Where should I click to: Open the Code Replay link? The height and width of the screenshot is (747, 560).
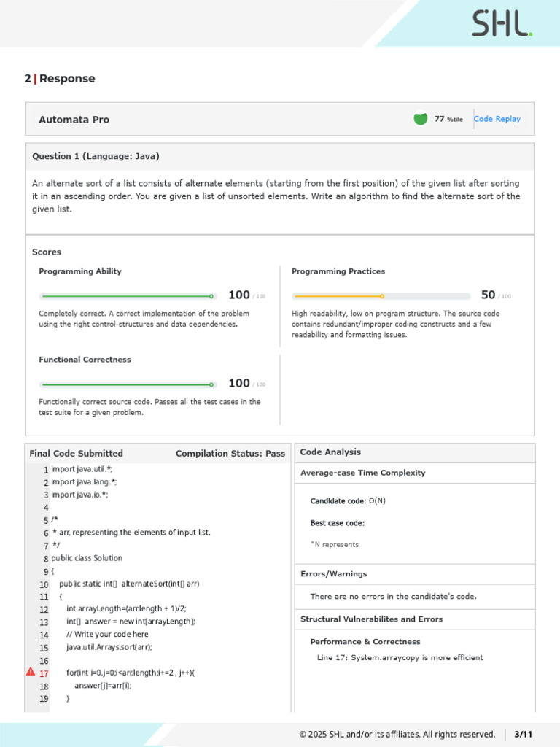497,119
